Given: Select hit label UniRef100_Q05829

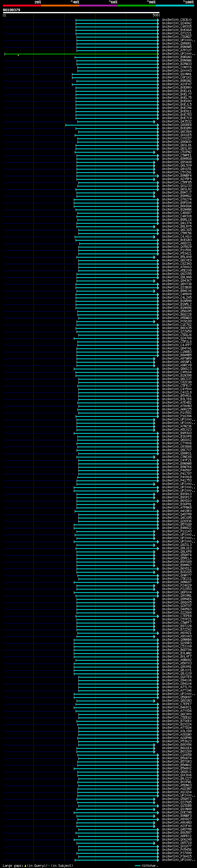Looking at the screenshot, I should pyautogui.click(x=177, y=247).
